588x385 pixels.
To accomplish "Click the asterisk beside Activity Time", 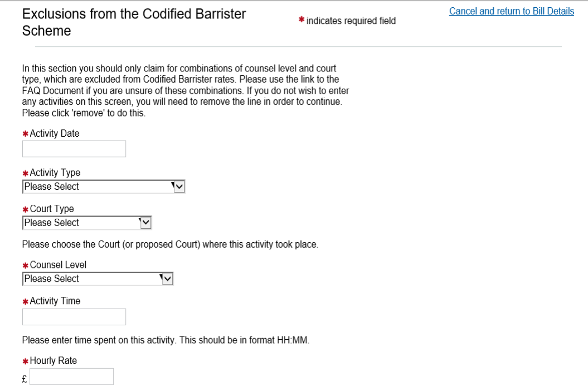I will pos(25,301).
